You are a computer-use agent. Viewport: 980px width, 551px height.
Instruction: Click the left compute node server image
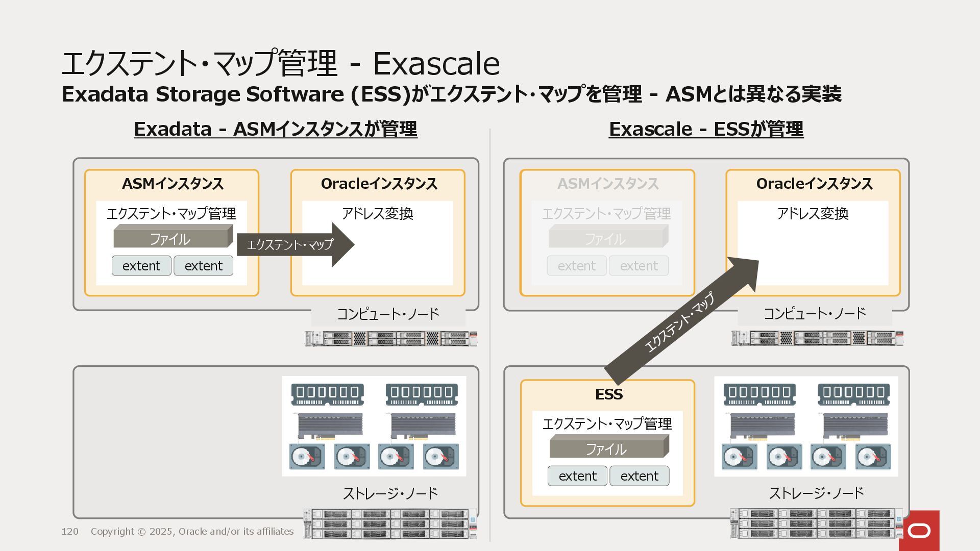coord(391,339)
